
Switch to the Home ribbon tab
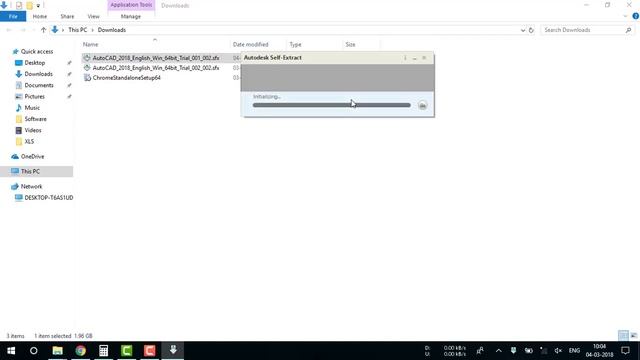[x=40, y=16]
